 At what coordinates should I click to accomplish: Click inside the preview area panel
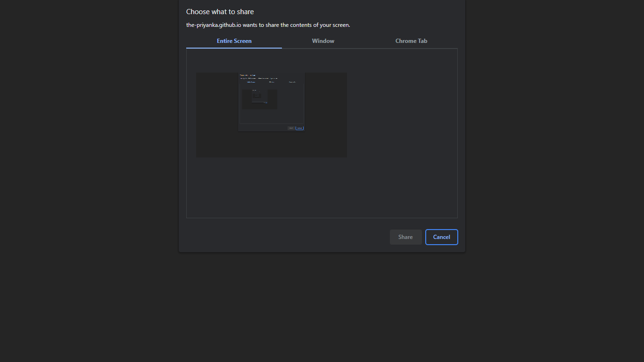point(322,133)
